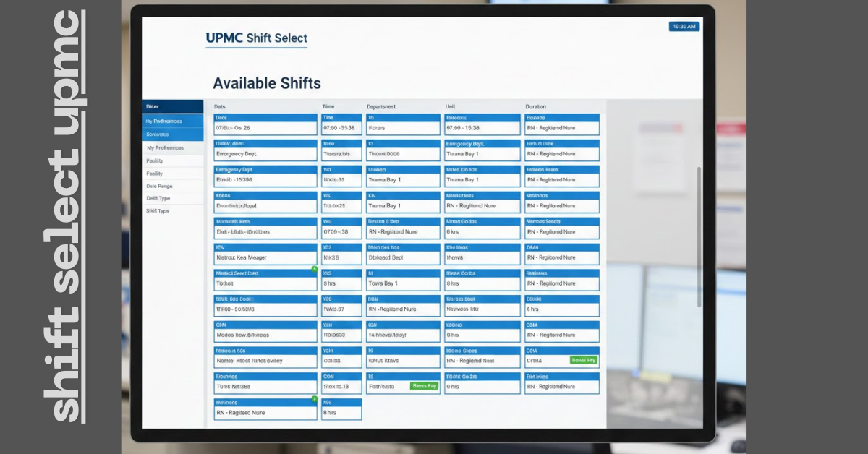868x454 pixels.
Task: Sort shifts using the Date column header
Action: click(x=219, y=106)
